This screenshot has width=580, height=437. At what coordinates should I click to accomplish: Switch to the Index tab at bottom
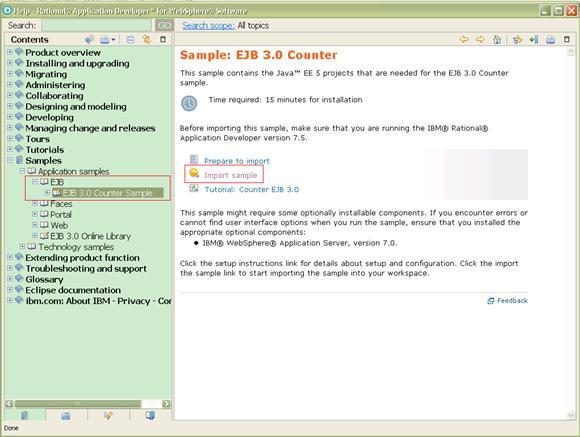[x=66, y=415]
